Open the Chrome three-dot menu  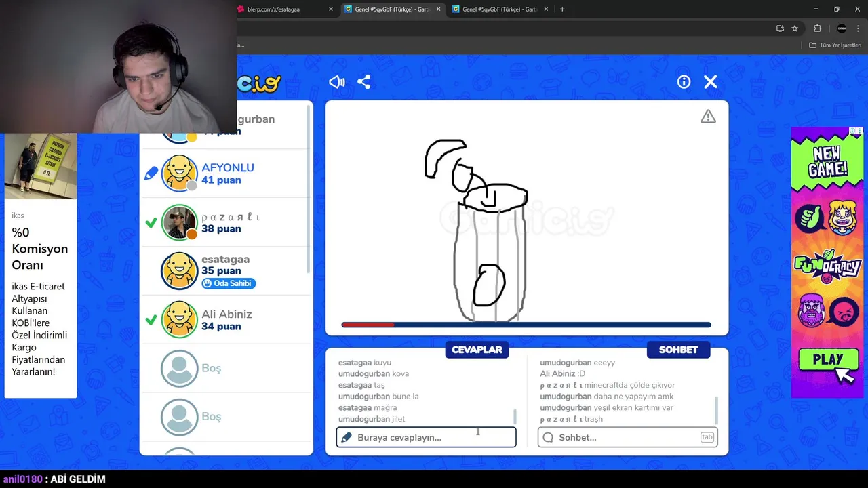(859, 28)
